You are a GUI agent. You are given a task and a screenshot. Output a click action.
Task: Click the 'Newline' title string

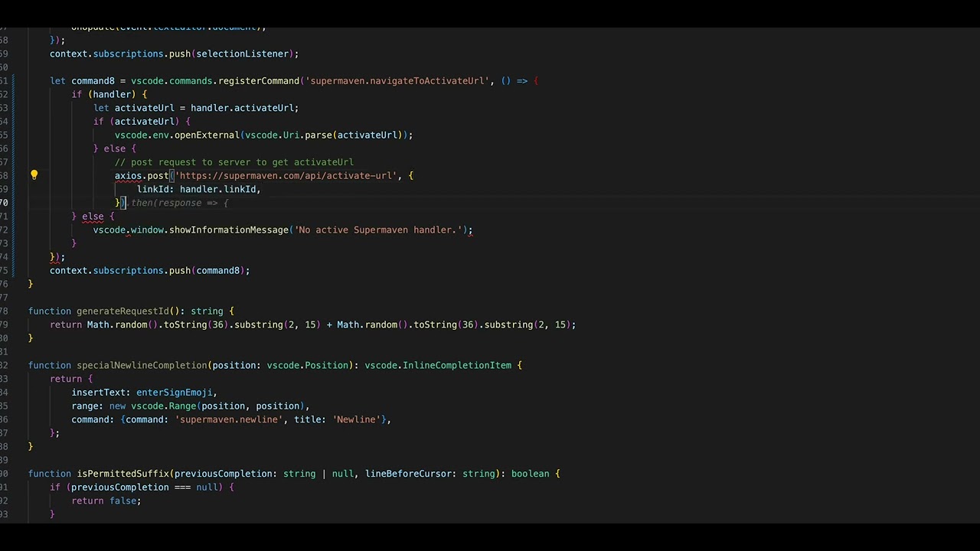[354, 419]
